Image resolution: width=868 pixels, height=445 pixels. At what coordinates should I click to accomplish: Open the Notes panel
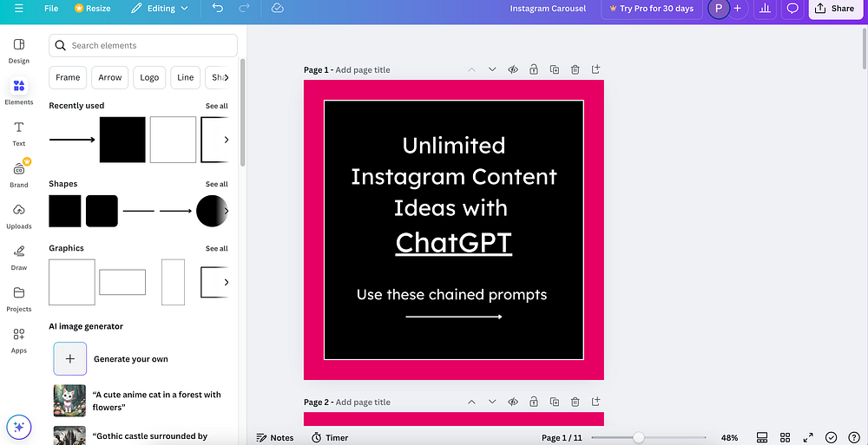coord(275,438)
